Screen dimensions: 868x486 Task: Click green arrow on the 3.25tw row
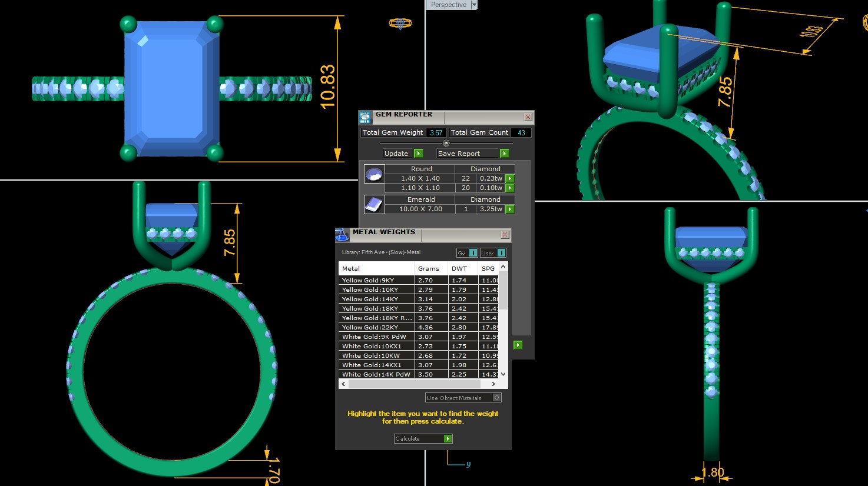(510, 209)
